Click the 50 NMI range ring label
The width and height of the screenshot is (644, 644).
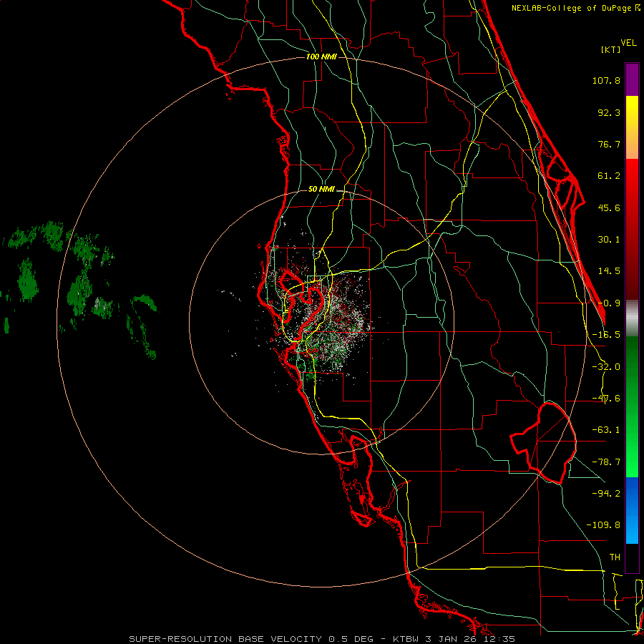[321, 190]
